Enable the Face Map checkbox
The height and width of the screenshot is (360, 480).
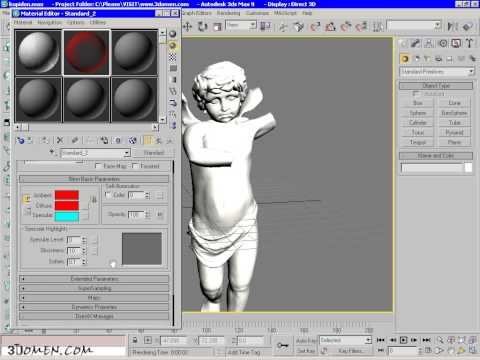pyautogui.click(x=98, y=166)
